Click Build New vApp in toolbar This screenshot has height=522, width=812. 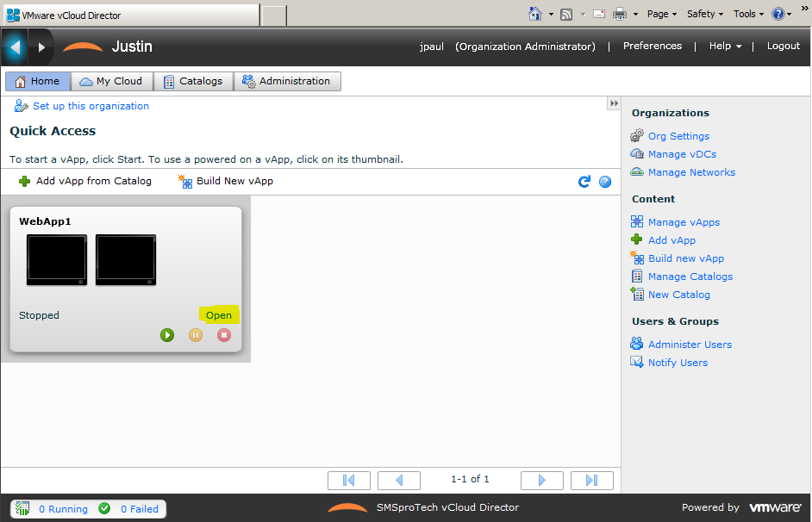click(226, 181)
